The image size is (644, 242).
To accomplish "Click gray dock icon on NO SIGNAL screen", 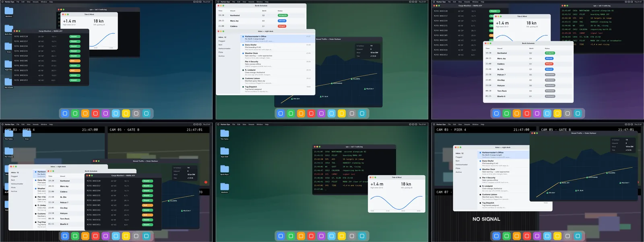I will point(568,236).
